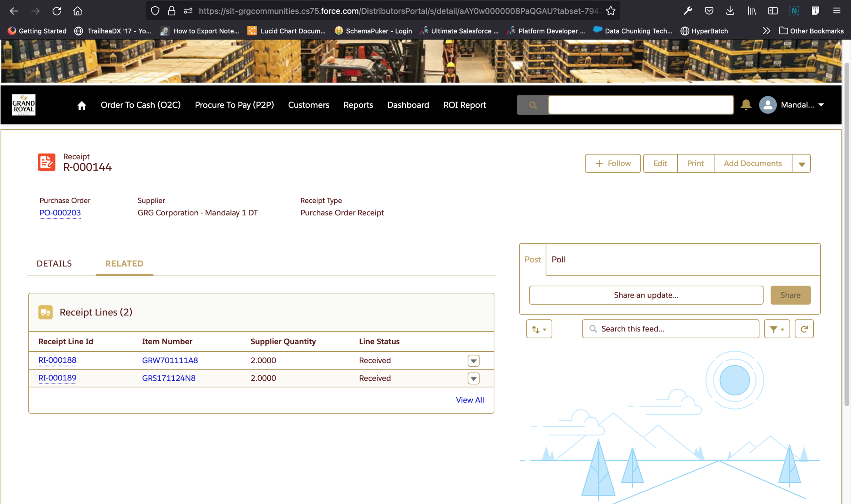Open the feed sort dropdown

[539, 329]
